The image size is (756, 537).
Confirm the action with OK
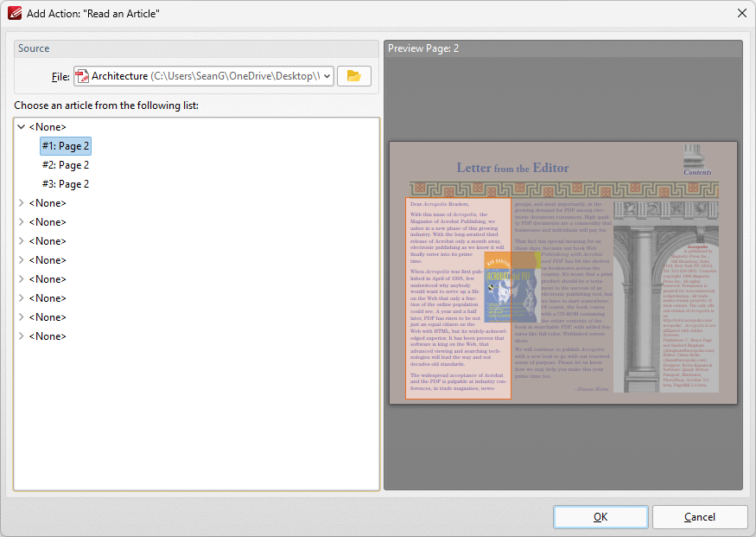pyautogui.click(x=600, y=517)
